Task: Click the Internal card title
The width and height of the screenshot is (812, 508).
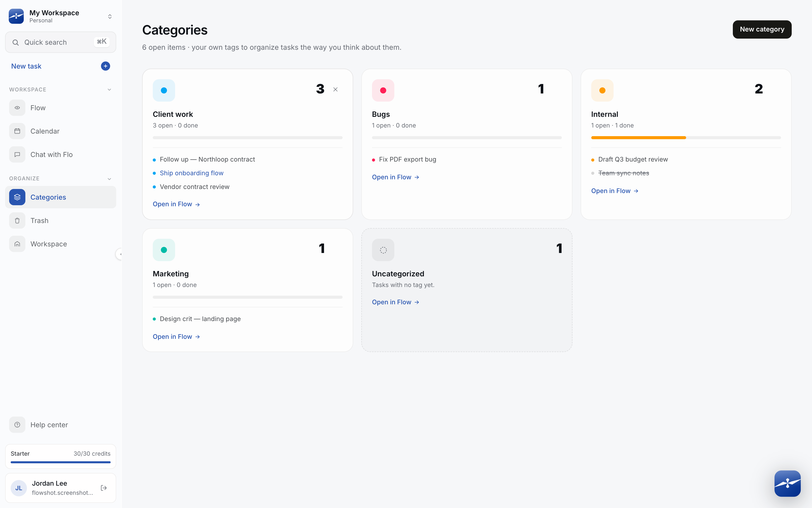Action: 605,114
